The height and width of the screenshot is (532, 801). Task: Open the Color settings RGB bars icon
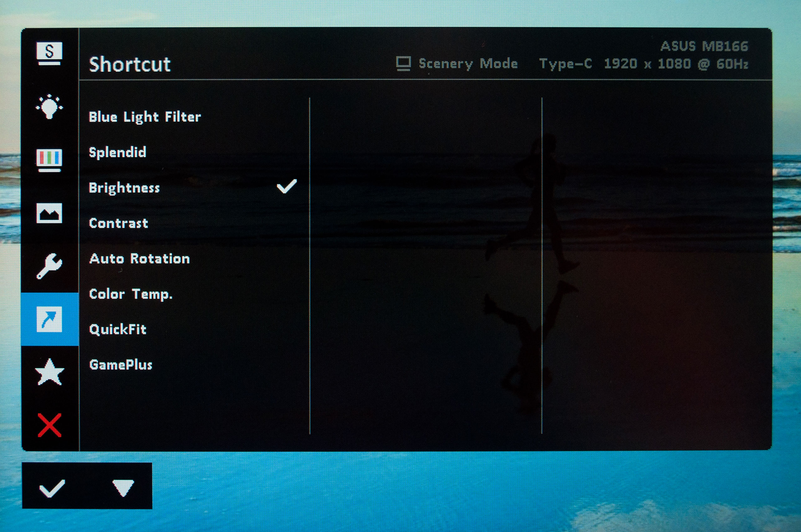(49, 160)
